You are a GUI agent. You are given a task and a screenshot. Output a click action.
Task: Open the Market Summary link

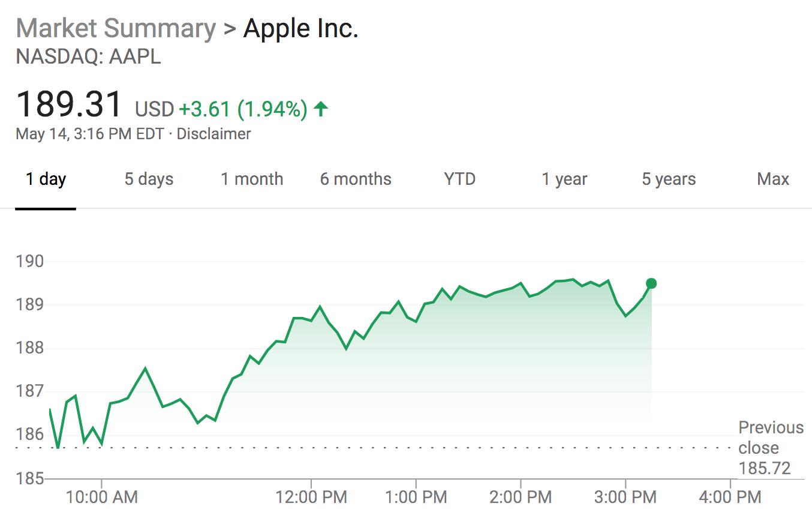coord(116,28)
